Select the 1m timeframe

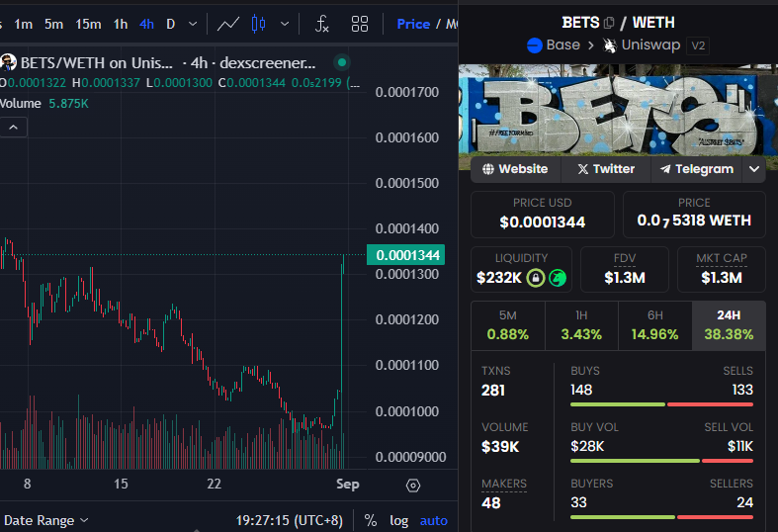pos(23,24)
